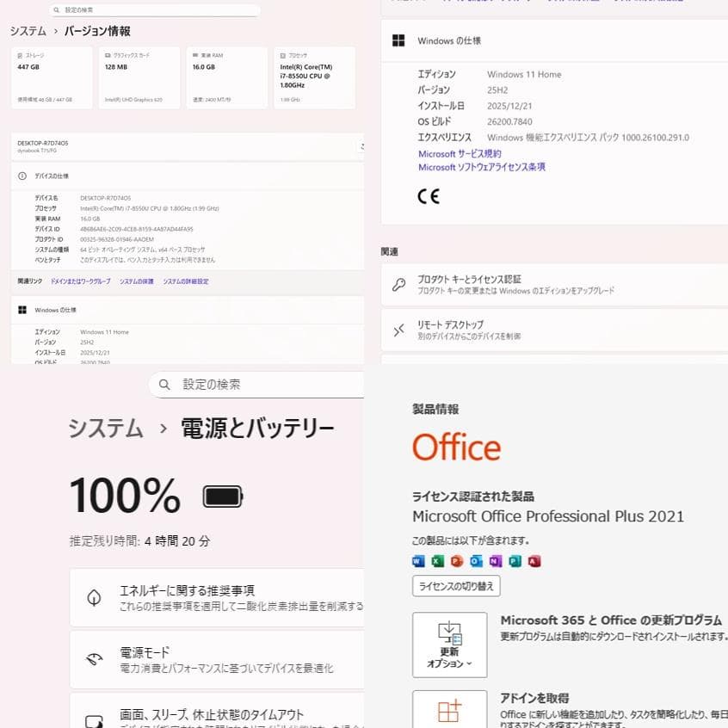Click the グラフィックス カード icon above 128 MB
The height and width of the screenshot is (728, 728).
pos(108,55)
